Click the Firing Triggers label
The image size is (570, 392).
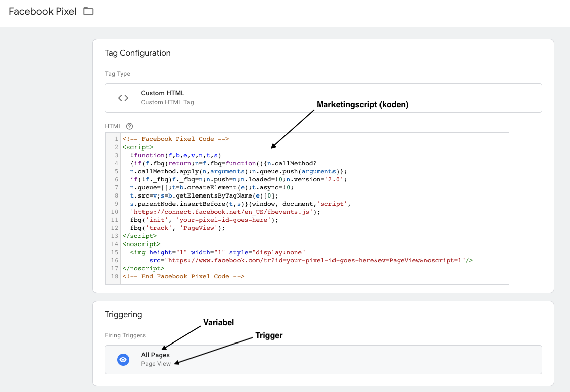pyautogui.click(x=125, y=335)
